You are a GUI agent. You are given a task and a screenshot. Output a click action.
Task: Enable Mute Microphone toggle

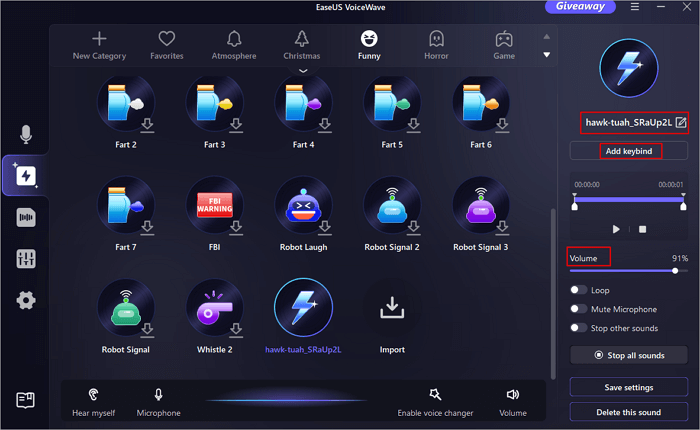tap(578, 309)
